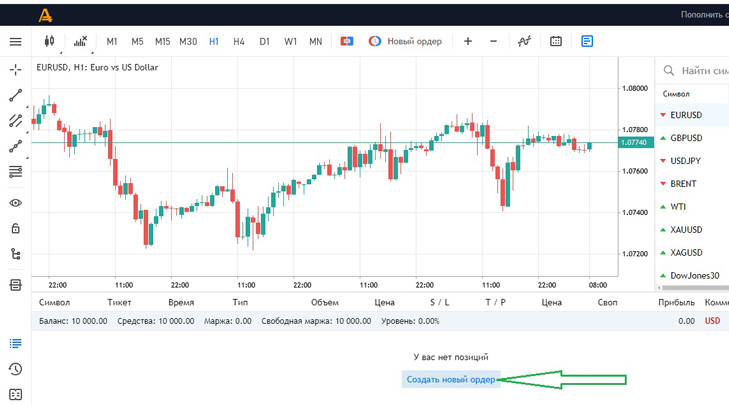This screenshot has height=405, width=729.
Task: Click the Новый ордер toolbar button
Action: click(405, 42)
